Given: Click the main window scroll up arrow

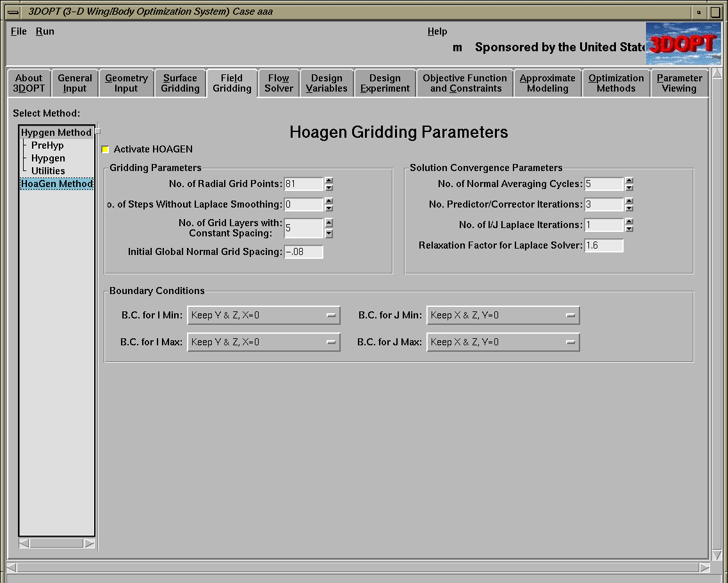Looking at the screenshot, I should (716, 73).
